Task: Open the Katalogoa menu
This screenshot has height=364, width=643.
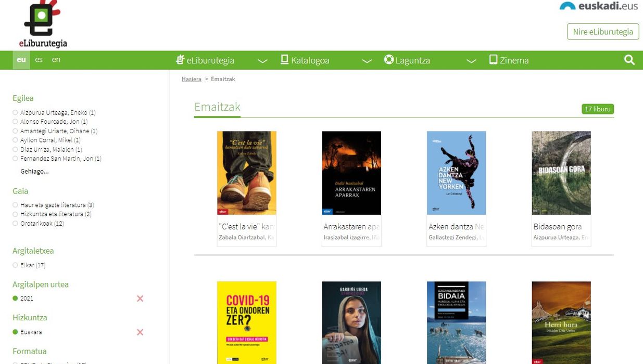Action: click(310, 60)
